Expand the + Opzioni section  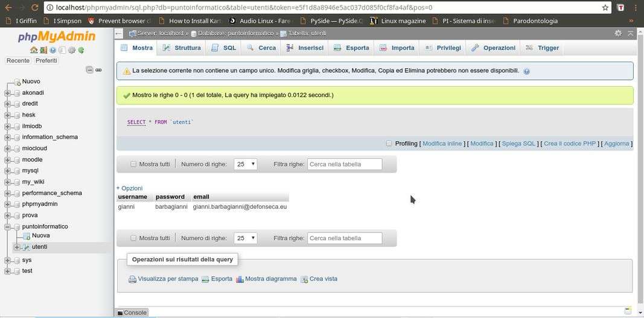(x=129, y=188)
